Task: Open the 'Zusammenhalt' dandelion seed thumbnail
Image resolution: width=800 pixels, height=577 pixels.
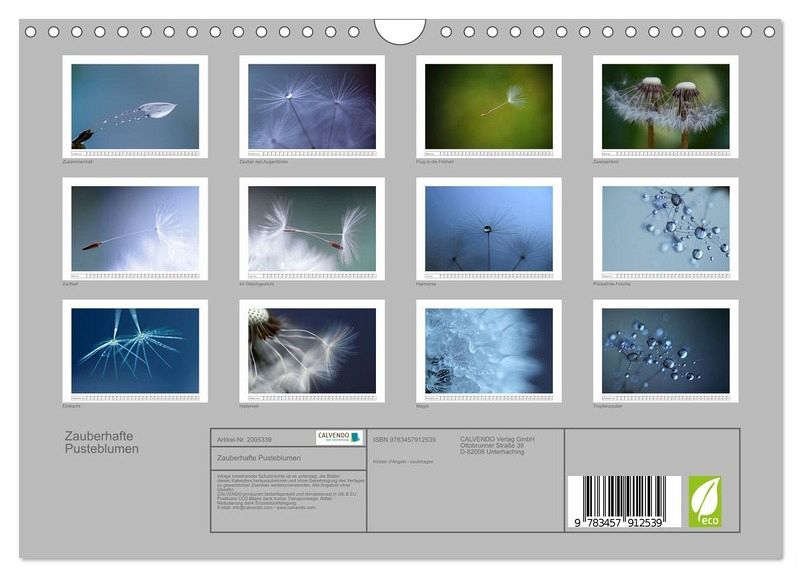Action: pyautogui.click(x=135, y=106)
